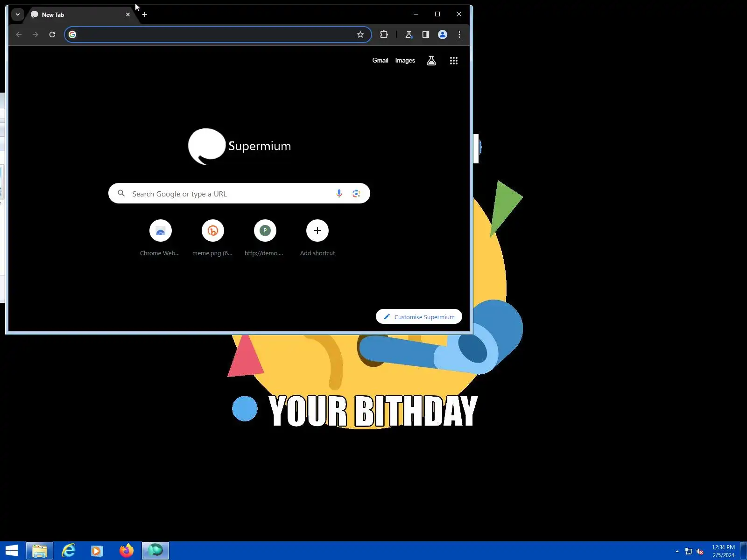747x560 pixels.
Task: Open File Explorer from taskbar
Action: pyautogui.click(x=40, y=551)
